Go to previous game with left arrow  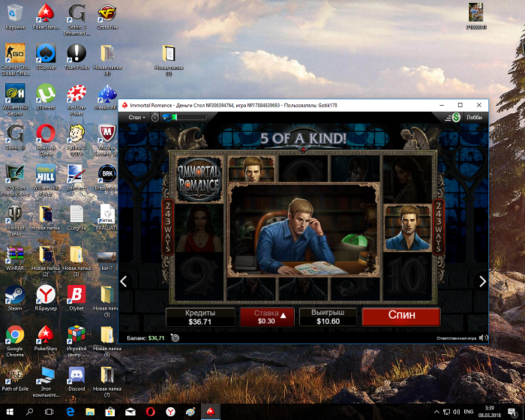coord(124,282)
